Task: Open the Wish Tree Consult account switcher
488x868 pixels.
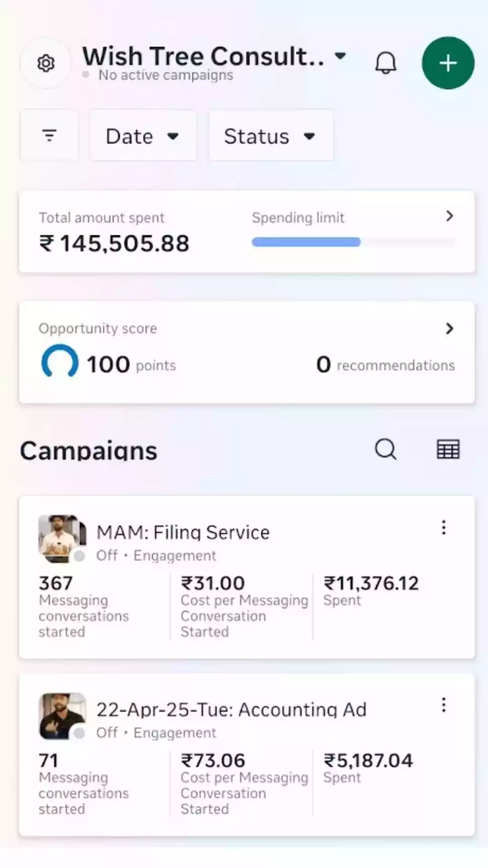Action: click(214, 57)
